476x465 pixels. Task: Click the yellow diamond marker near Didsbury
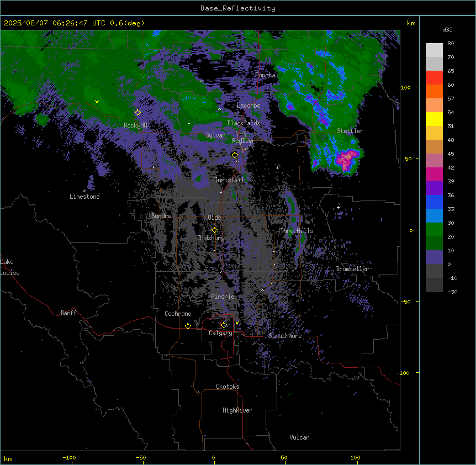214,230
